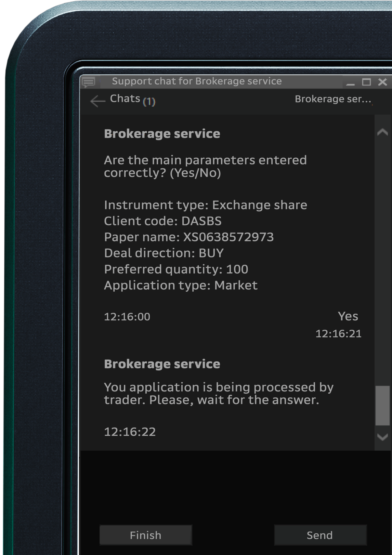The height and width of the screenshot is (555, 392).
Task: Maximize the support chat window
Action: 366,82
